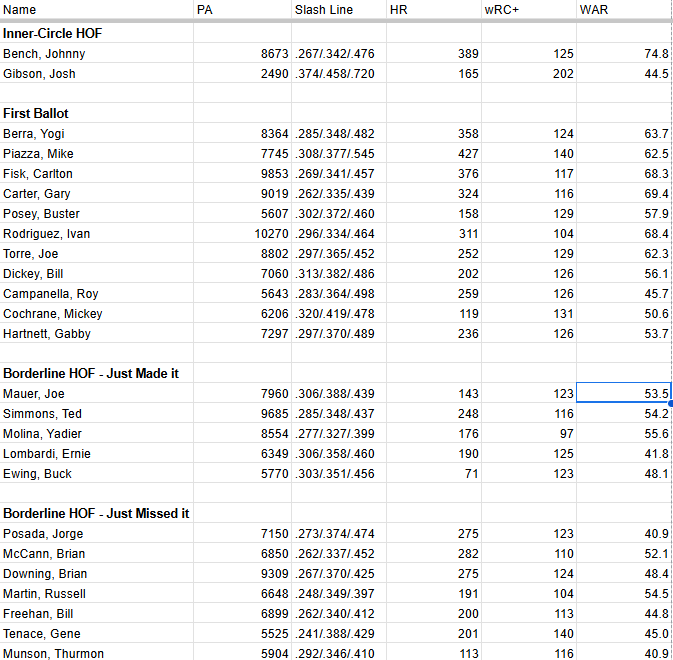Select the Molina, Yadier name cell
The height and width of the screenshot is (660, 673).
(97, 433)
